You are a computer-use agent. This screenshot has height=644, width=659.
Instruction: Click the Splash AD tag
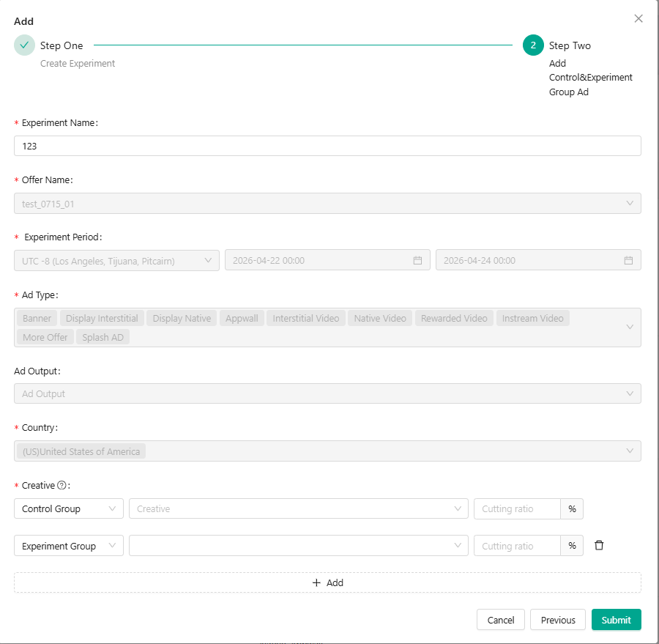[x=103, y=337]
